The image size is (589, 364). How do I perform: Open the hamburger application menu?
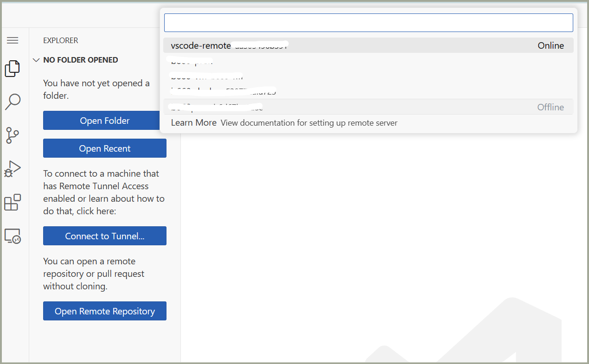[13, 40]
